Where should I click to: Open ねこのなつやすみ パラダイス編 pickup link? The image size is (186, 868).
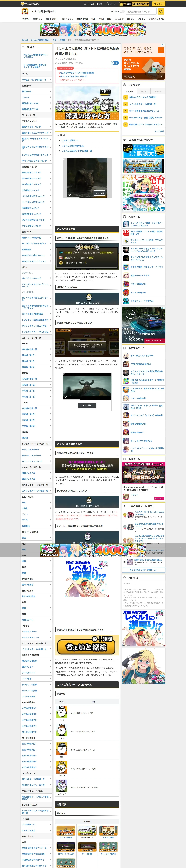[77, 73]
